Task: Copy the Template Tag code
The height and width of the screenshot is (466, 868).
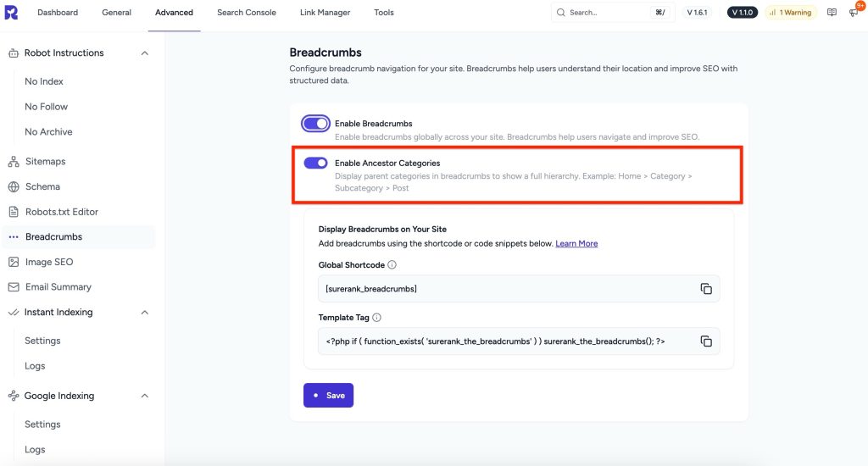Action: pos(705,341)
